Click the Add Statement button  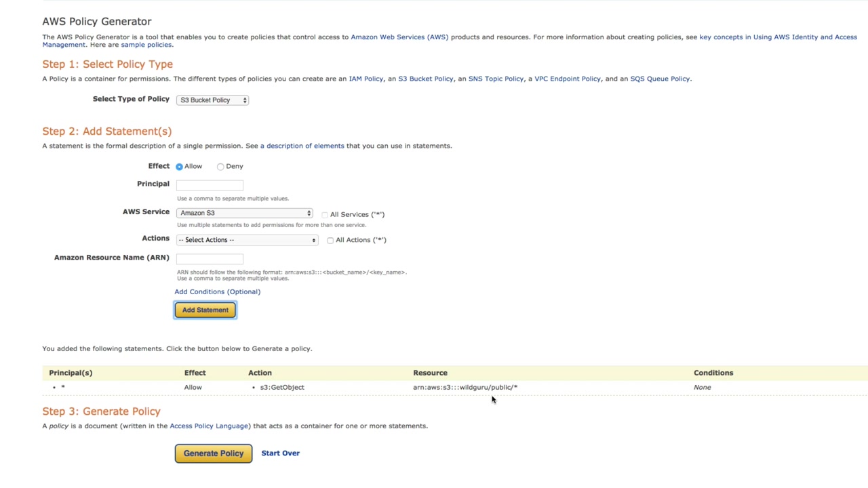pos(205,310)
